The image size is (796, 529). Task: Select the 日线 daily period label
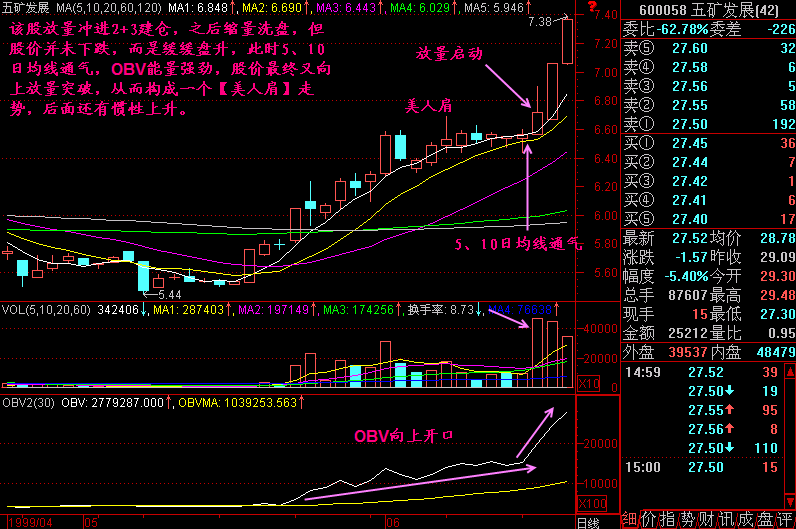tap(589, 521)
